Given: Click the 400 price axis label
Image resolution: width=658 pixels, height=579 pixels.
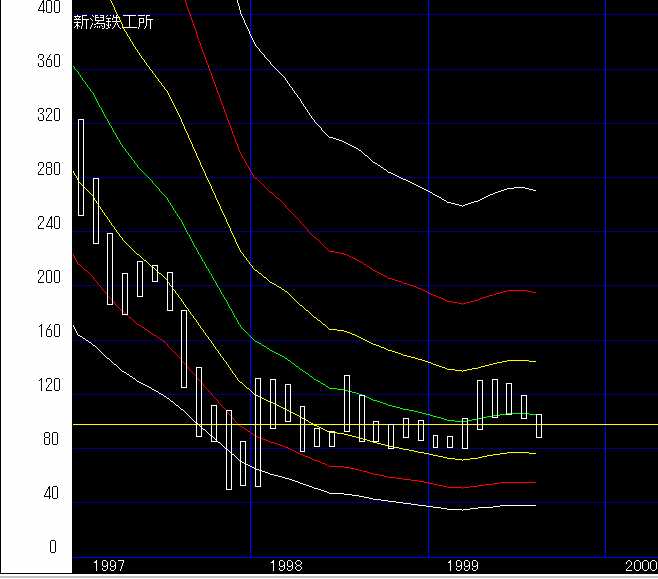Looking at the screenshot, I should tap(20, 8).
